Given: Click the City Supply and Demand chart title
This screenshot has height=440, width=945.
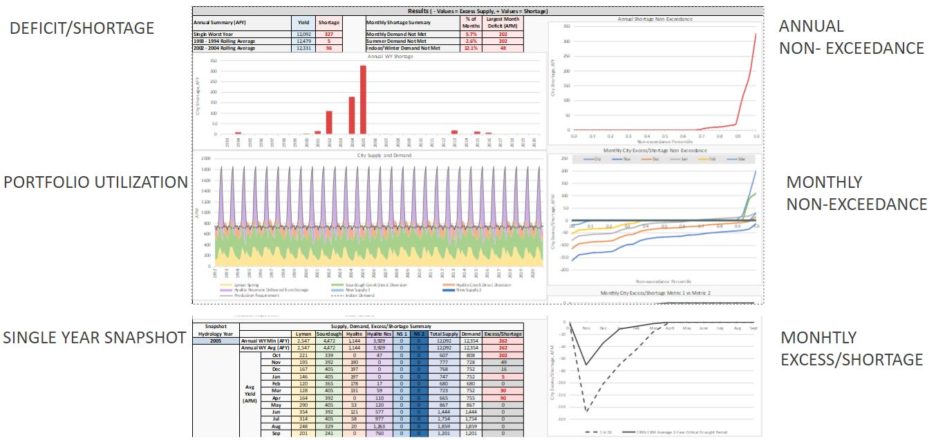Looking at the screenshot, I should pyautogui.click(x=371, y=155).
